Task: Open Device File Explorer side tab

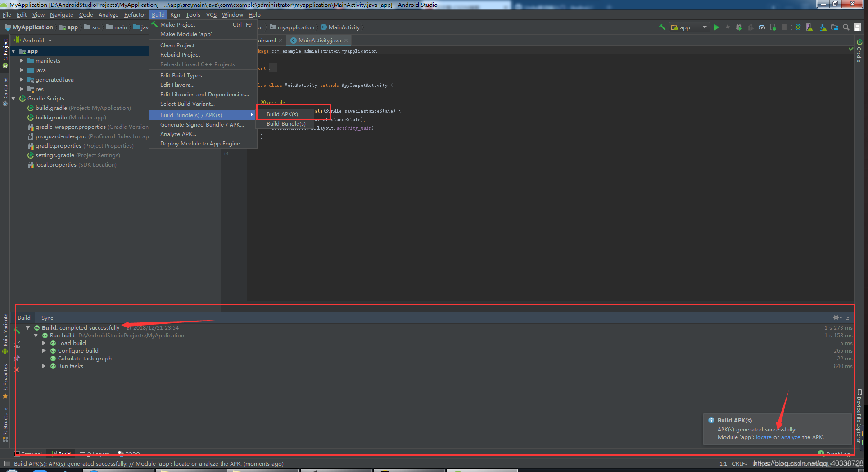Action: point(859,415)
